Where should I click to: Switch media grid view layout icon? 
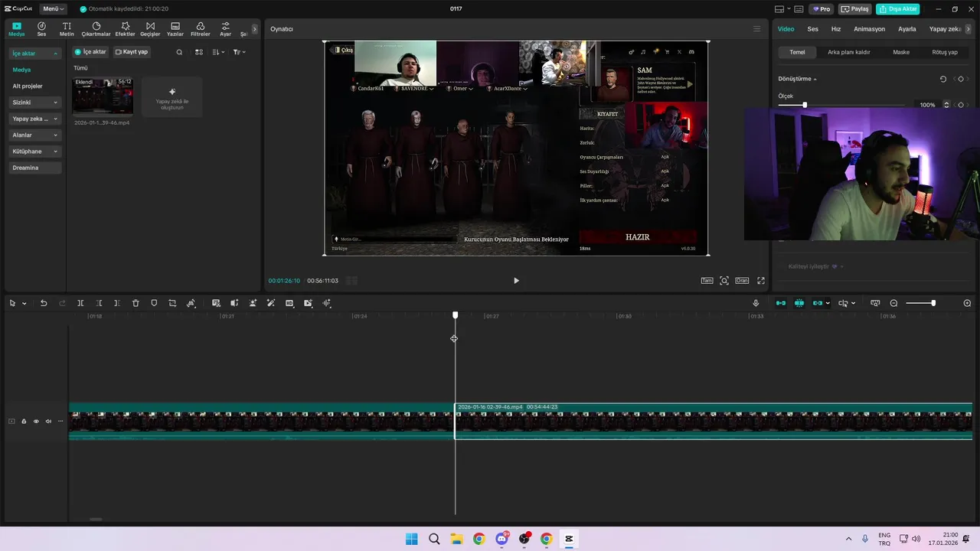click(199, 52)
